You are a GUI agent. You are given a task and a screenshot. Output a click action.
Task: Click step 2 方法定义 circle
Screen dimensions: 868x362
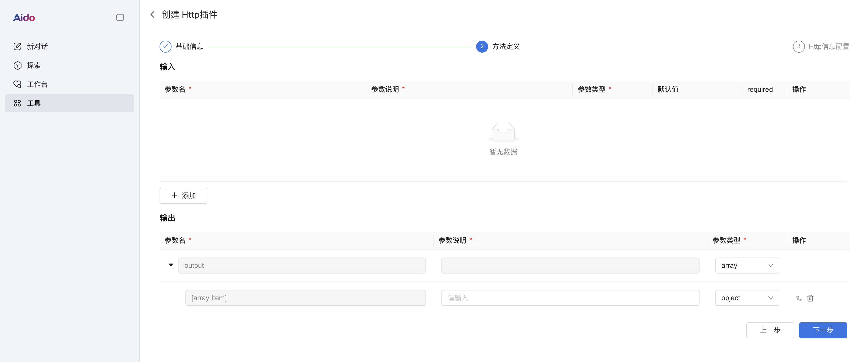pyautogui.click(x=482, y=47)
